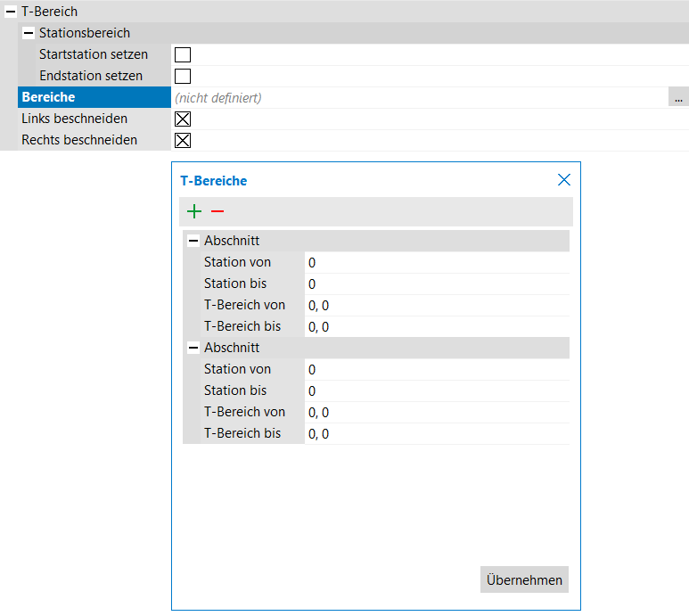The height and width of the screenshot is (616, 689).
Task: Click the green plus add section icon
Action: (x=194, y=211)
